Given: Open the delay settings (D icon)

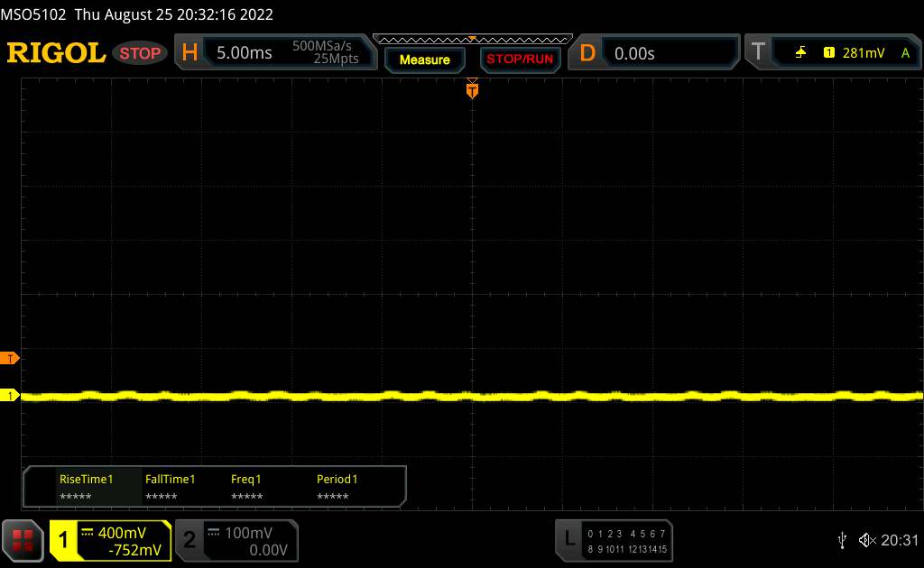Looking at the screenshot, I should click(x=587, y=53).
